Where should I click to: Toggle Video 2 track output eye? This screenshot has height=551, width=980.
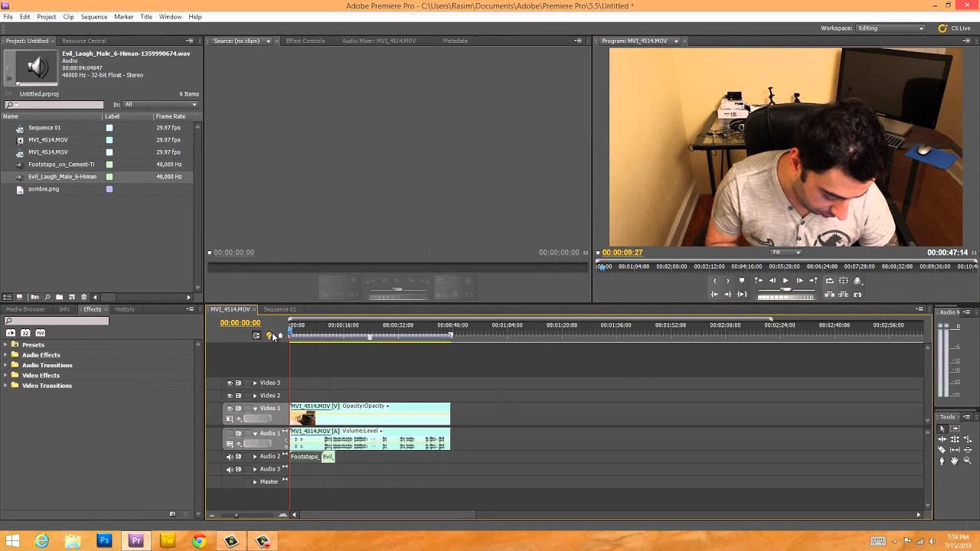[x=229, y=396]
